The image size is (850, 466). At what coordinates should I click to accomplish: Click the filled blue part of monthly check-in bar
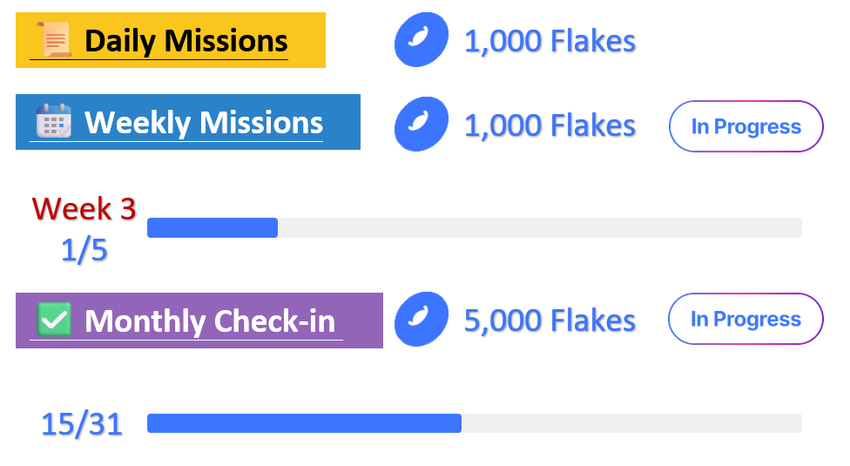(304, 424)
